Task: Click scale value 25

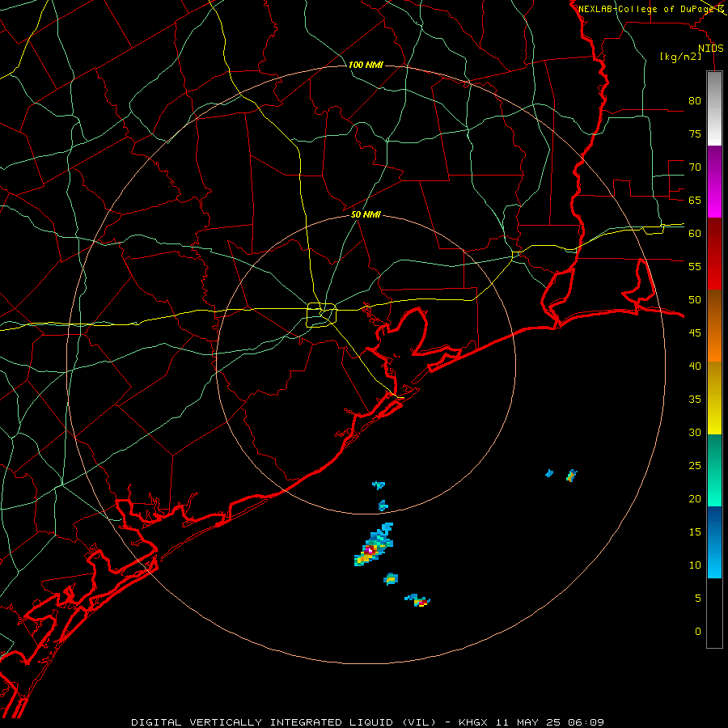Action: click(x=695, y=466)
